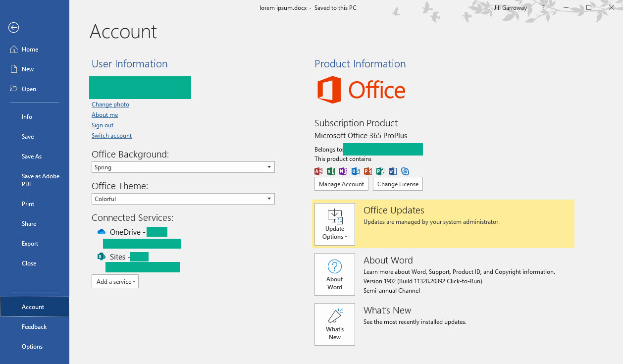623x364 pixels.
Task: Click the Excel app icon
Action: (331, 171)
